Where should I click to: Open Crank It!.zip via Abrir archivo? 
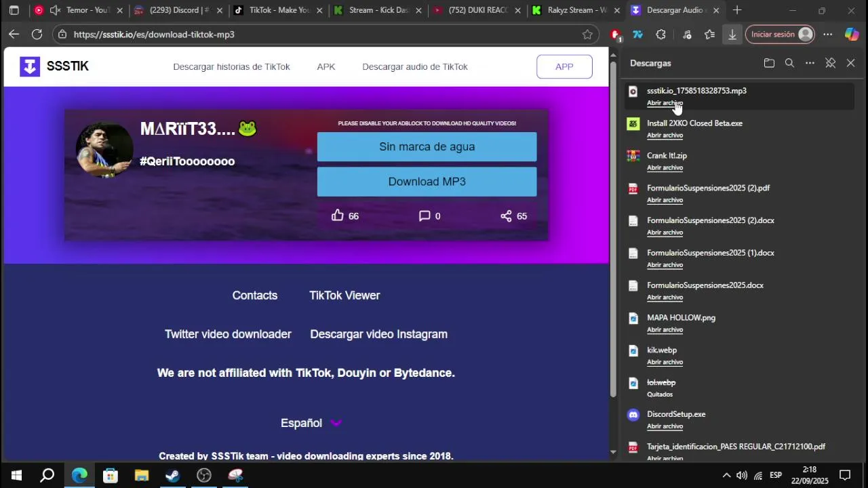point(665,168)
